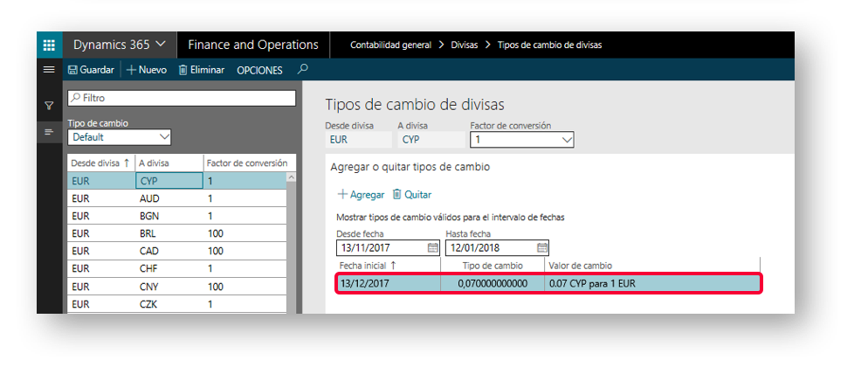Select the BGN currency row
The image size is (868, 381).
coord(177,216)
